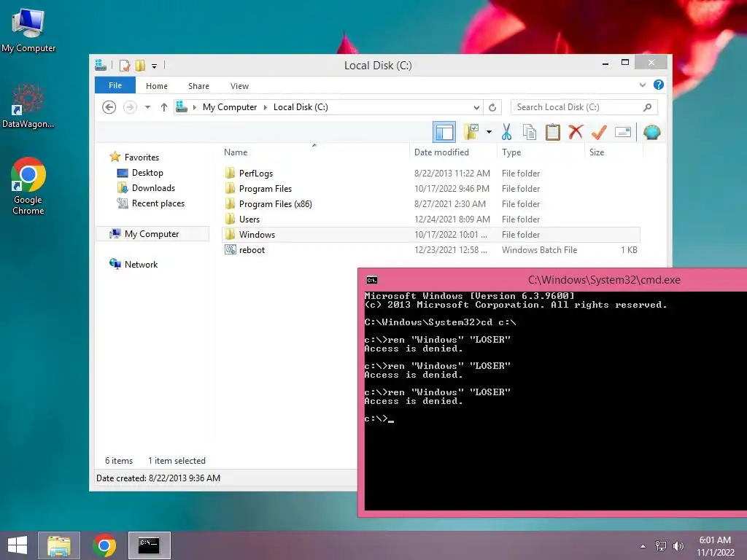
Task: Click the red X Delete icon
Action: (576, 131)
